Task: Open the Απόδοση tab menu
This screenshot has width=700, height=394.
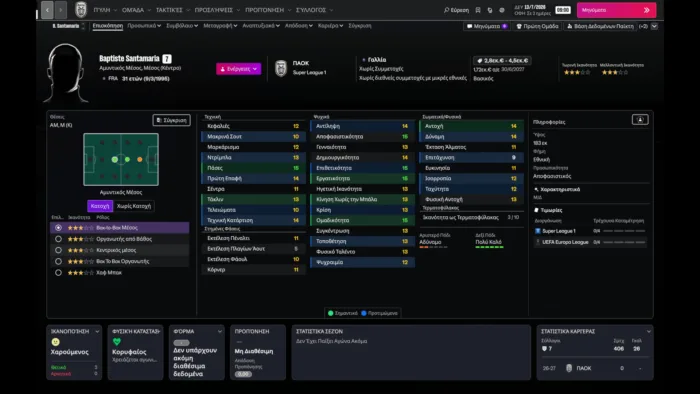Action: 299,26
